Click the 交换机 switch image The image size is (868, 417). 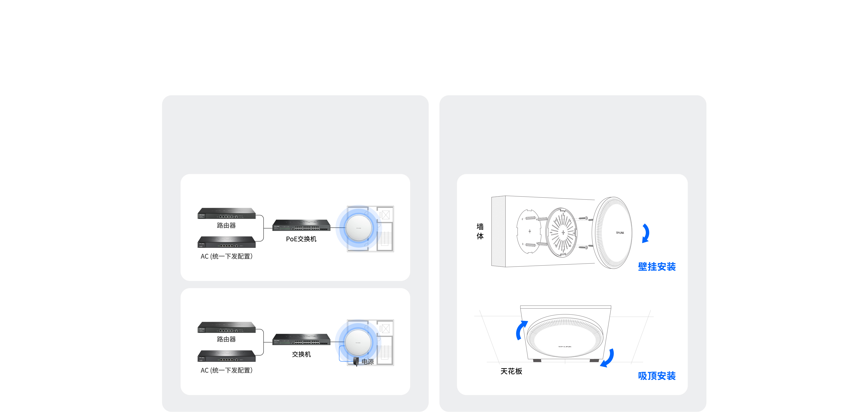coord(301,339)
